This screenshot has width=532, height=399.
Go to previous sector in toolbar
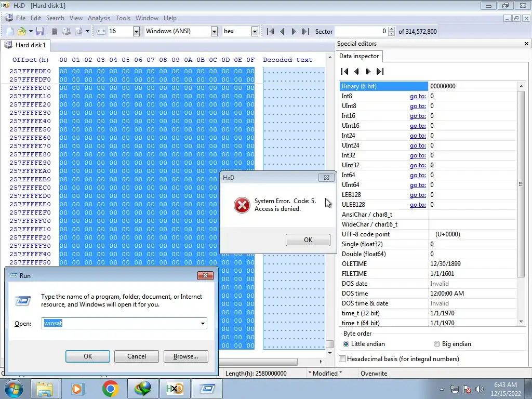(x=282, y=32)
